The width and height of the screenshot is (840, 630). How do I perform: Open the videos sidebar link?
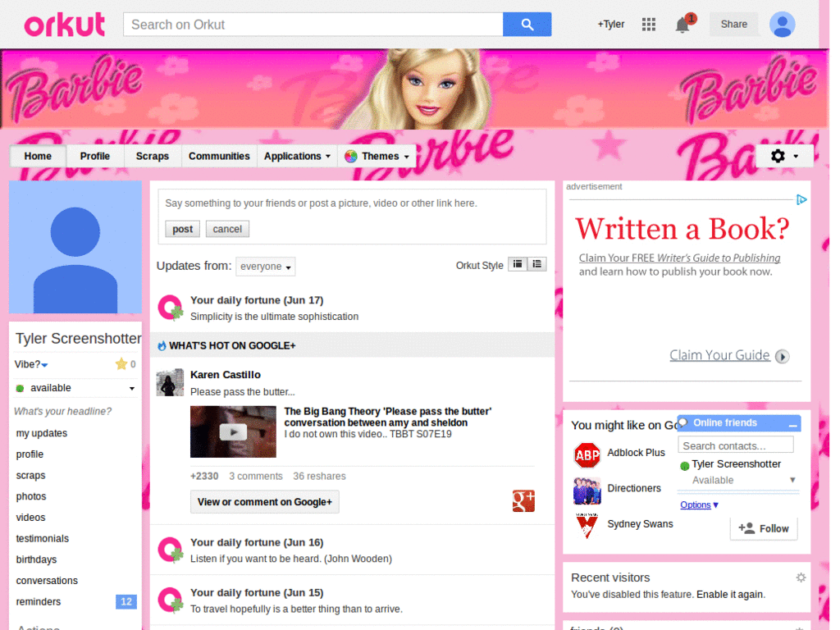coord(30,518)
